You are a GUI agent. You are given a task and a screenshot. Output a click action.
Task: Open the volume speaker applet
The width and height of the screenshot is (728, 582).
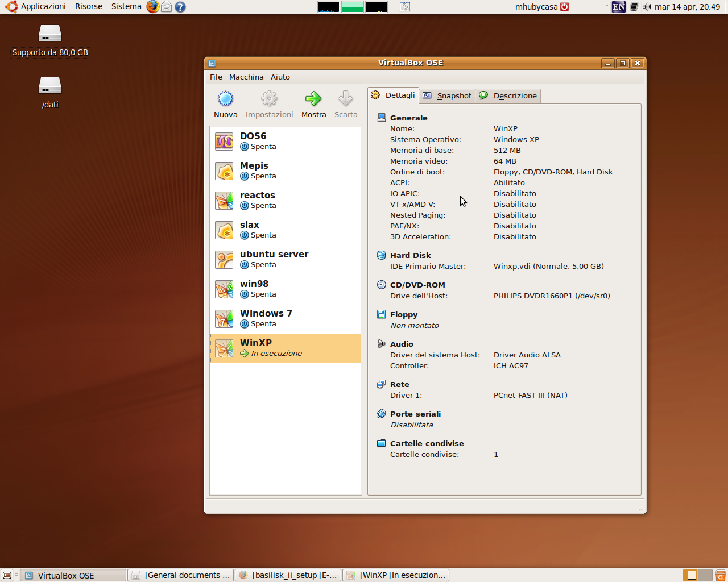coord(647,7)
